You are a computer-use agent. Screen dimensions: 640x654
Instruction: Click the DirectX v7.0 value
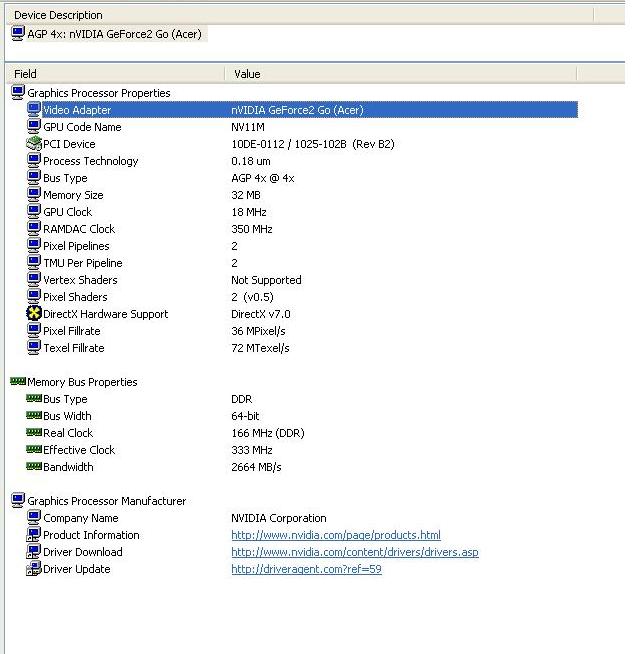tap(261, 314)
